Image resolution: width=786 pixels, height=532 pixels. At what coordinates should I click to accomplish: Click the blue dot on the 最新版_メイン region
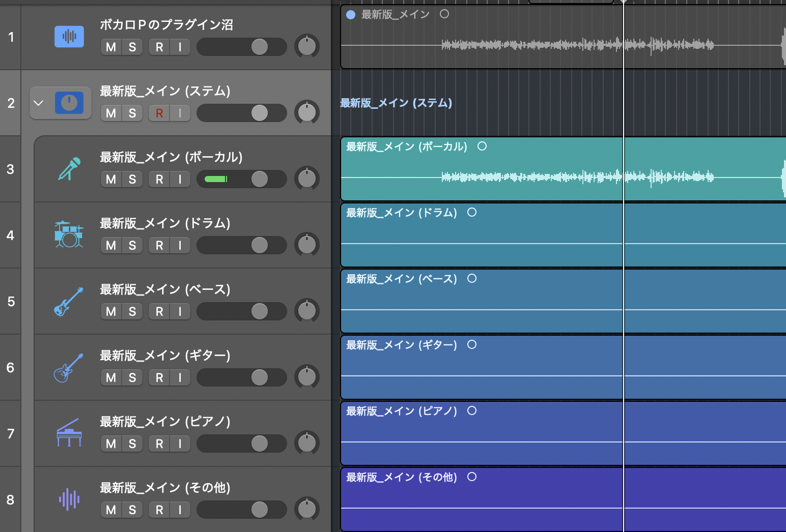[351, 15]
